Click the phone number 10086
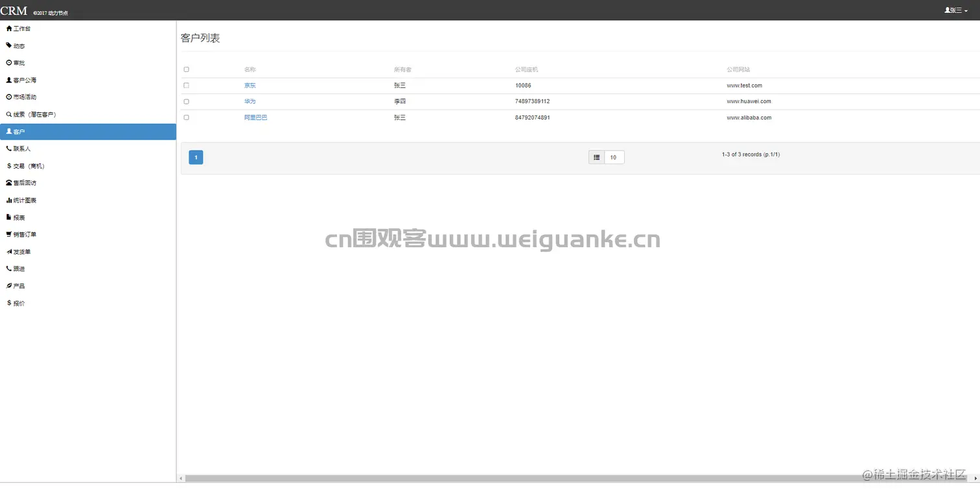This screenshot has width=980, height=495. tap(523, 86)
